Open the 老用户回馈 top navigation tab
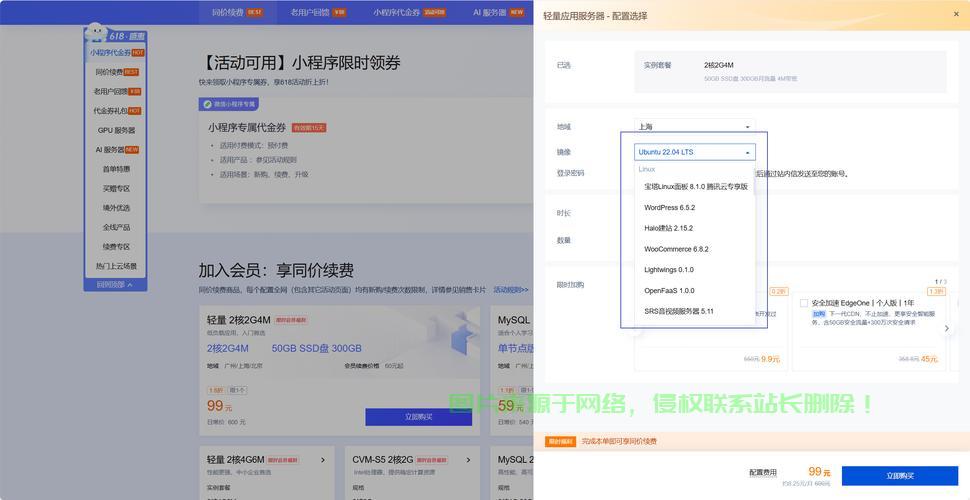 (x=318, y=12)
